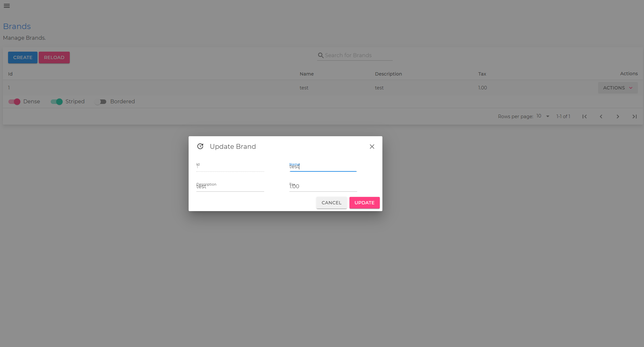Click UPDATE to save the brand
This screenshot has width=644, height=347.
(x=364, y=202)
